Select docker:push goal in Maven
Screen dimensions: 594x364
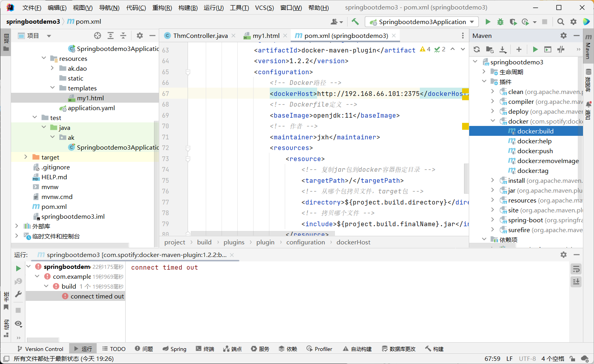click(x=535, y=151)
